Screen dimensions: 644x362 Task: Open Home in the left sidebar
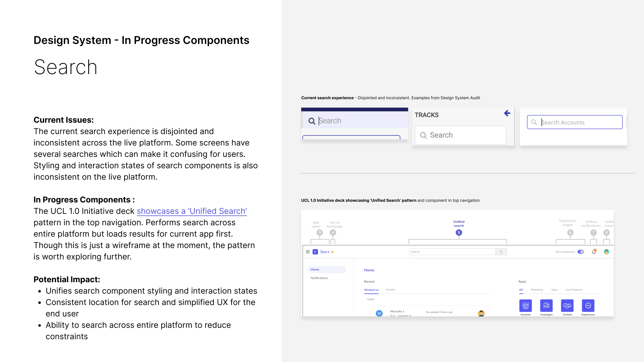[327, 269]
